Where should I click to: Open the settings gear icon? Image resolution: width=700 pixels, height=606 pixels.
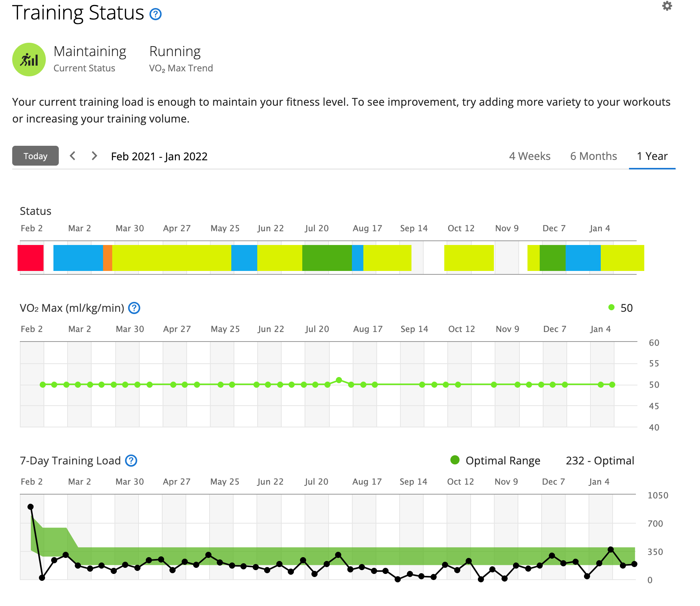[x=667, y=6]
